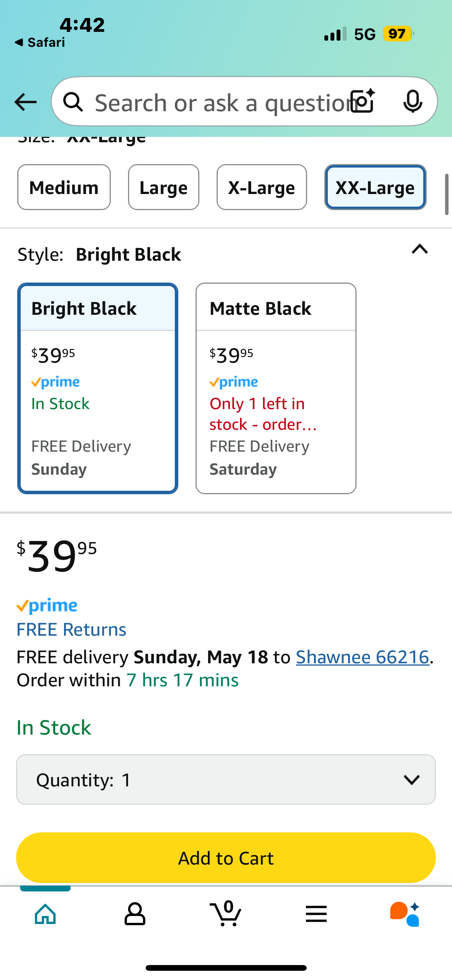The image size is (452, 980).
Task: Tap the back arrow icon
Action: tap(25, 102)
